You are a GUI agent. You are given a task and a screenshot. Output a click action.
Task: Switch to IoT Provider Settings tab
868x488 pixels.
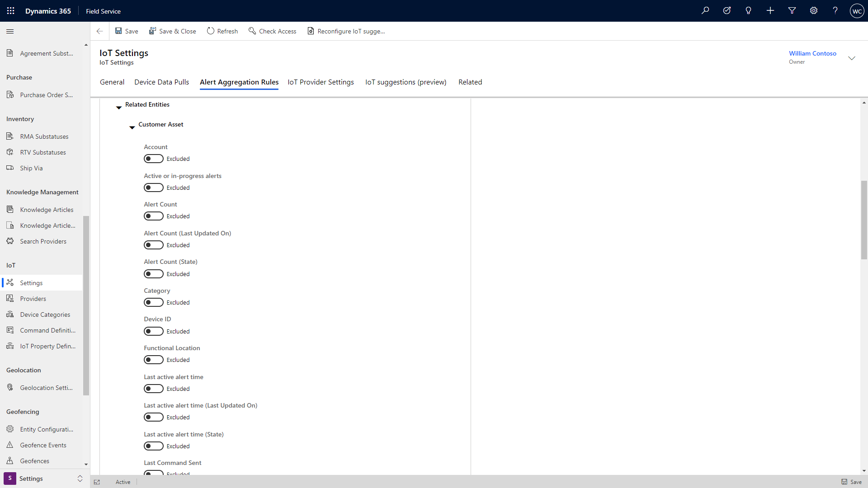point(321,82)
